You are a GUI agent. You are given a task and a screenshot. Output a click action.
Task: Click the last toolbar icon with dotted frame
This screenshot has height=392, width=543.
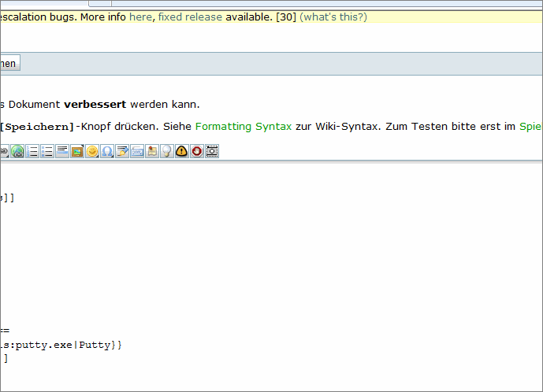pos(211,151)
